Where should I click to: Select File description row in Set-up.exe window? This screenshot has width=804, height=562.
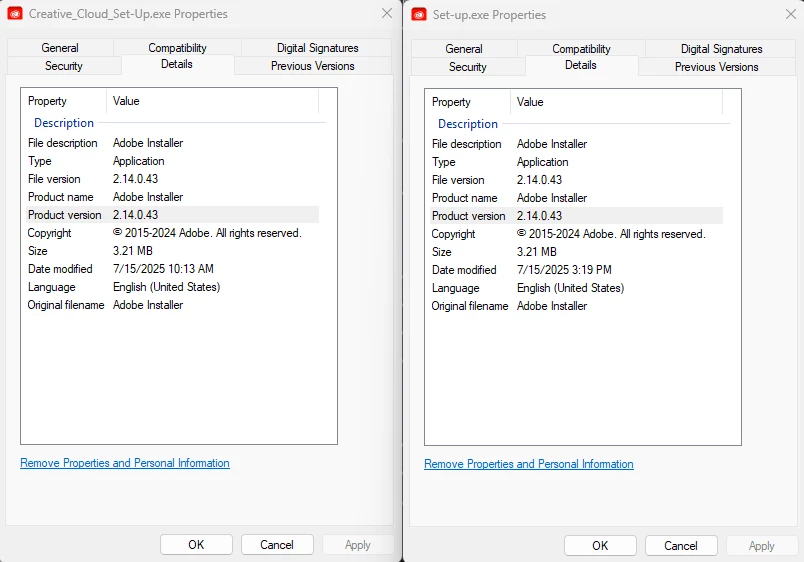pyautogui.click(x=576, y=144)
